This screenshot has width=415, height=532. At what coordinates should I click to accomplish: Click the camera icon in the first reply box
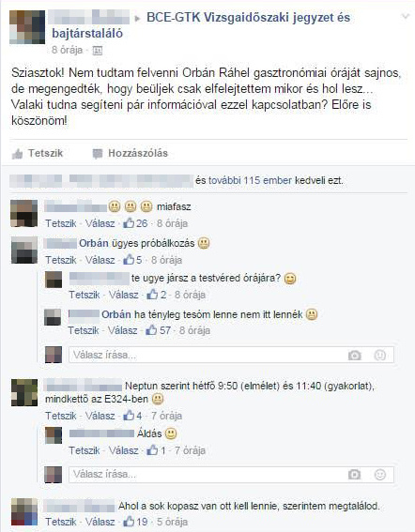354,356
